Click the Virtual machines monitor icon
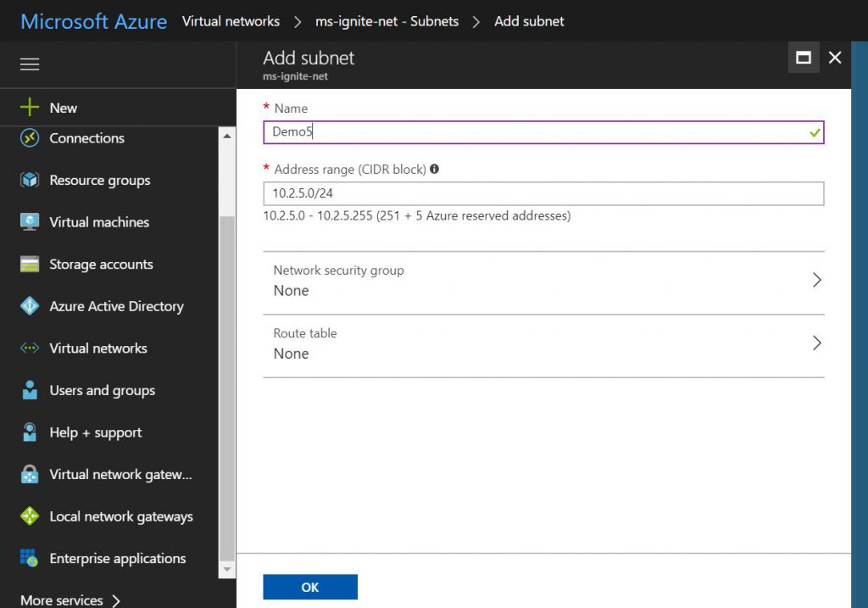This screenshot has width=868, height=608. pos(30,222)
